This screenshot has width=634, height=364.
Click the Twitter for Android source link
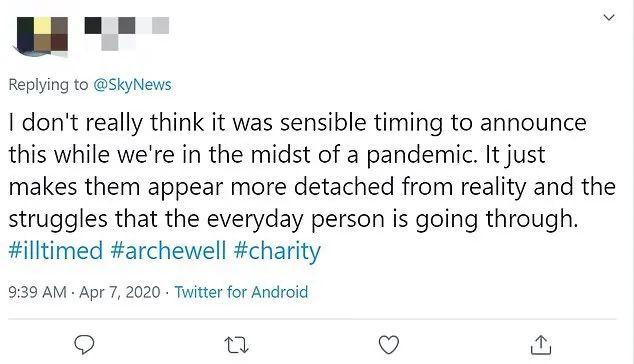tap(241, 292)
